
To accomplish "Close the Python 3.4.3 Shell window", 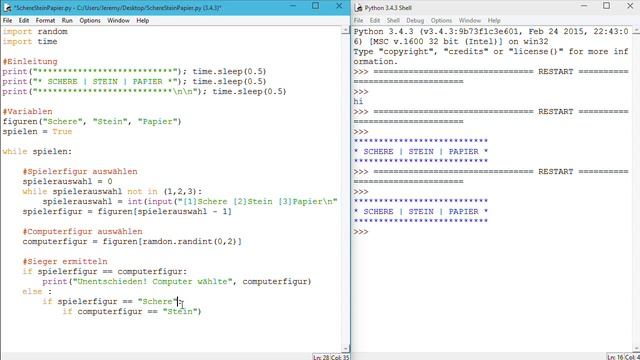I will pos(630,6).
